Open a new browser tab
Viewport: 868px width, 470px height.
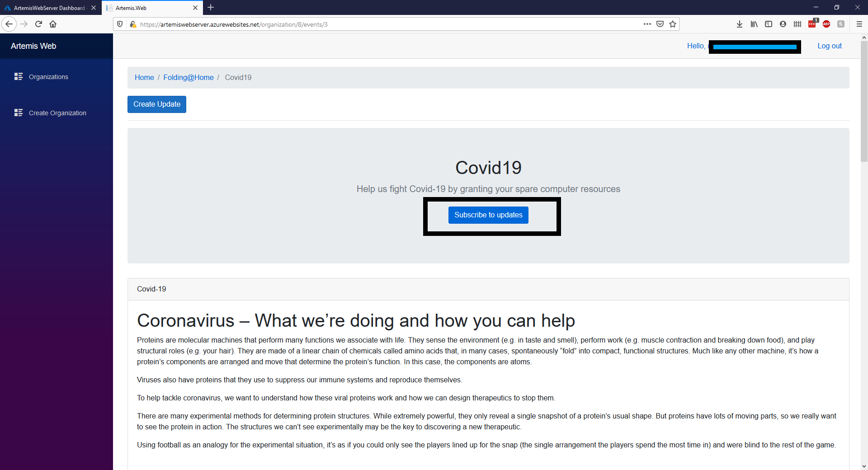pos(211,7)
